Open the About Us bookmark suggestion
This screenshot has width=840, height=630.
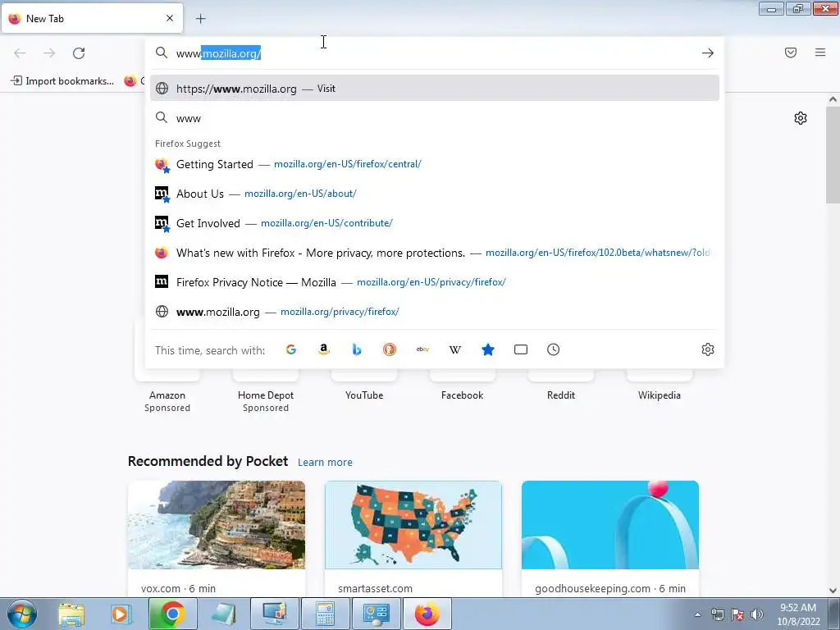coord(435,194)
